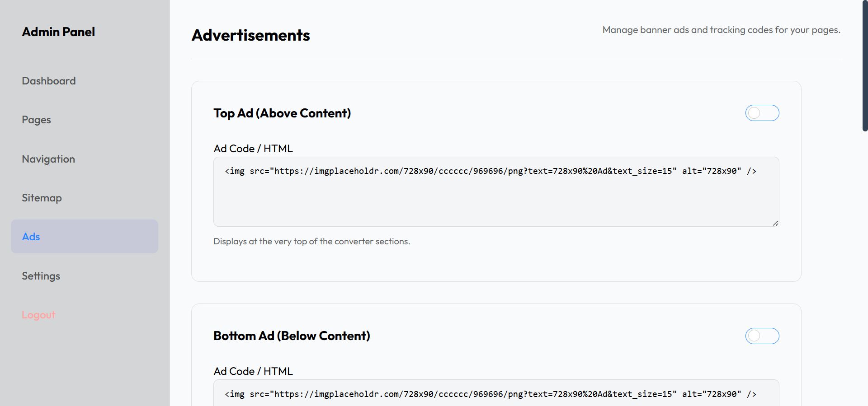This screenshot has width=868, height=406.
Task: Select Sitemap in the sidebar
Action: [42, 198]
